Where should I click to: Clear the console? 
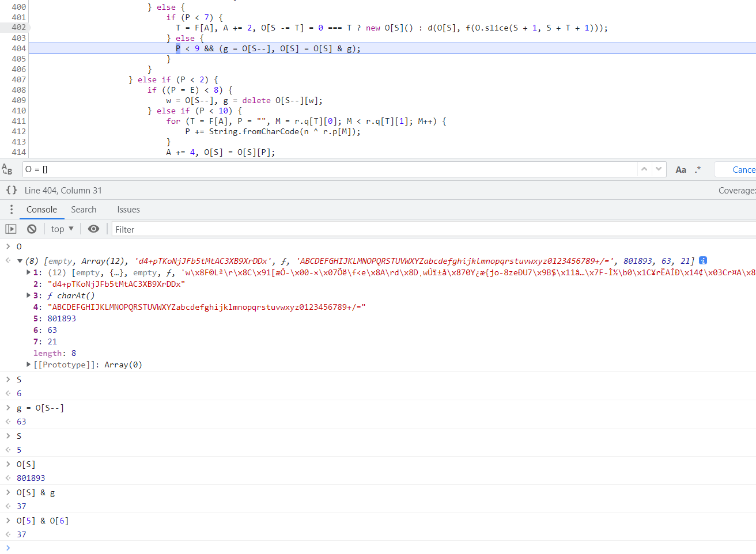tap(32, 229)
